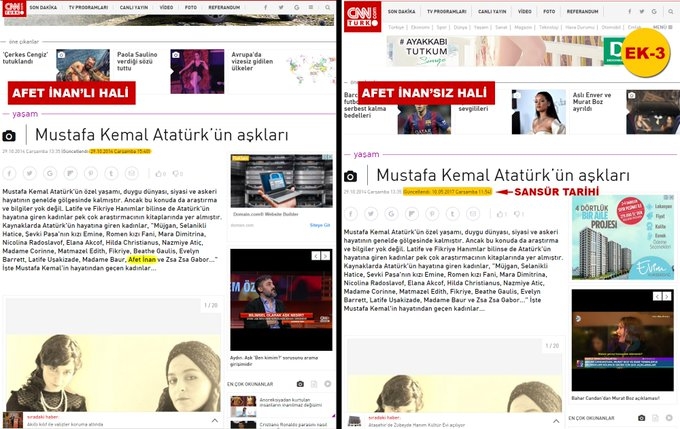Image resolution: width=680 pixels, height=429 pixels.
Task: Click thumbs-down dislike icon in left article
Action: click(176, 174)
